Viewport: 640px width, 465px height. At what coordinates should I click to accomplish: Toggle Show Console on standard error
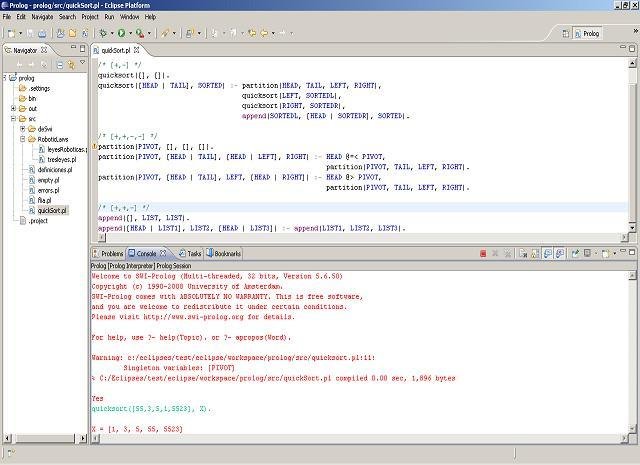[560, 254]
